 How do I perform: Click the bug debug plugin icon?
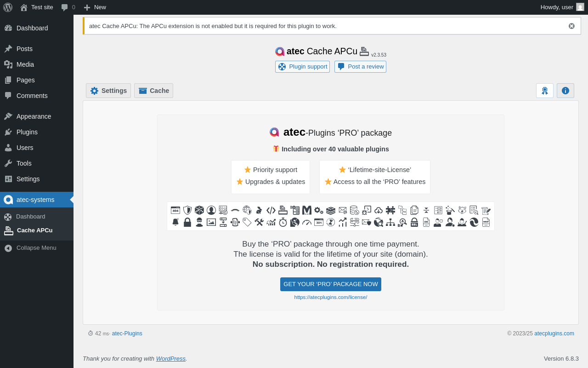point(367,210)
